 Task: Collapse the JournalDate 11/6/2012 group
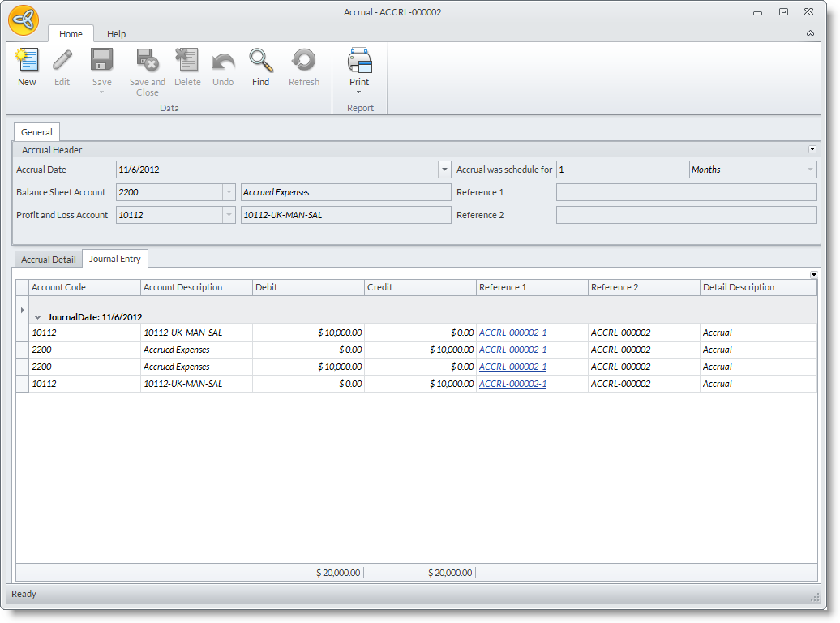click(x=37, y=317)
